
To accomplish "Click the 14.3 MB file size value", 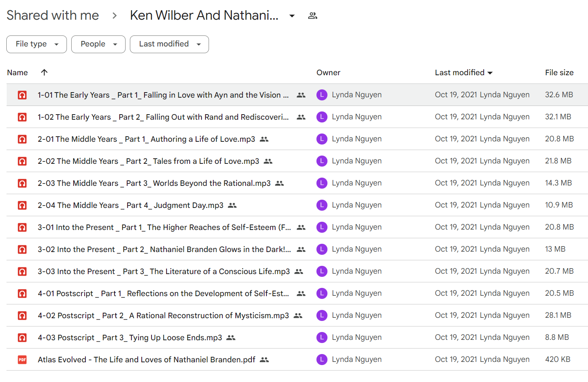I will coord(558,183).
